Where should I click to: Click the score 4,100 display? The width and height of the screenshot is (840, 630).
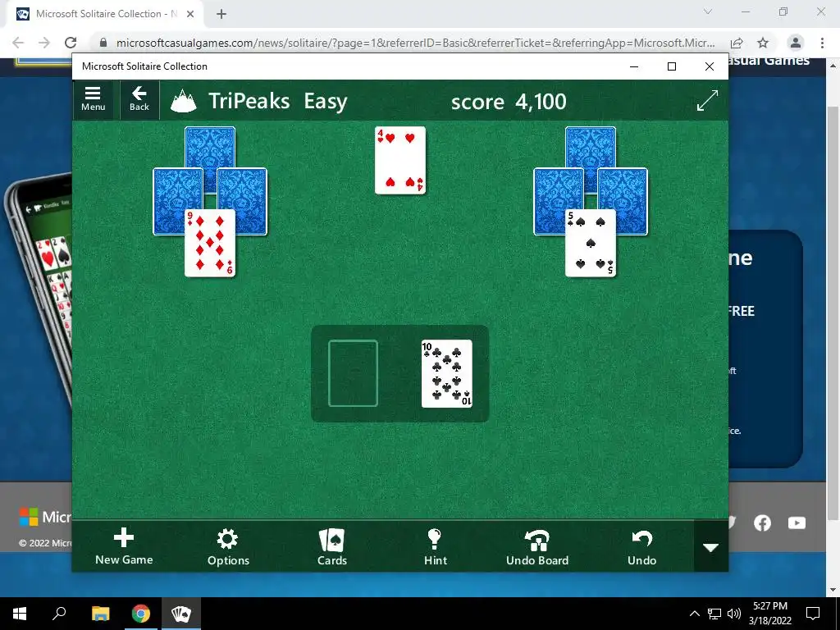(x=509, y=101)
